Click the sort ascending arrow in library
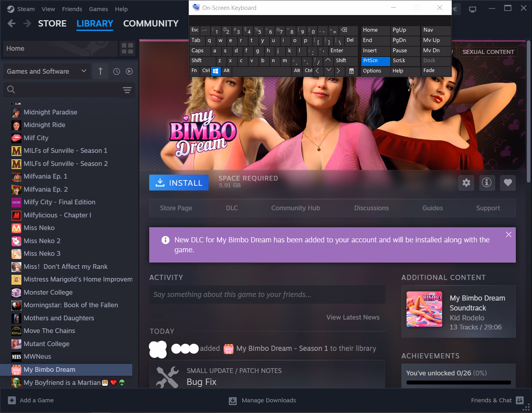Screen dimensions: 532x413 pyautogui.click(x=101, y=71)
